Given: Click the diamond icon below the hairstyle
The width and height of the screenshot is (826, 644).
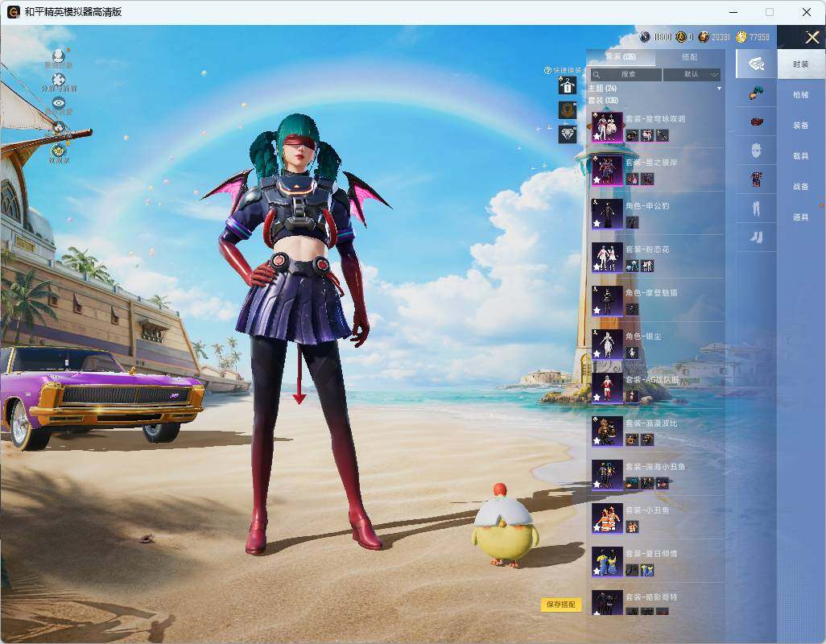Looking at the screenshot, I should (568, 134).
